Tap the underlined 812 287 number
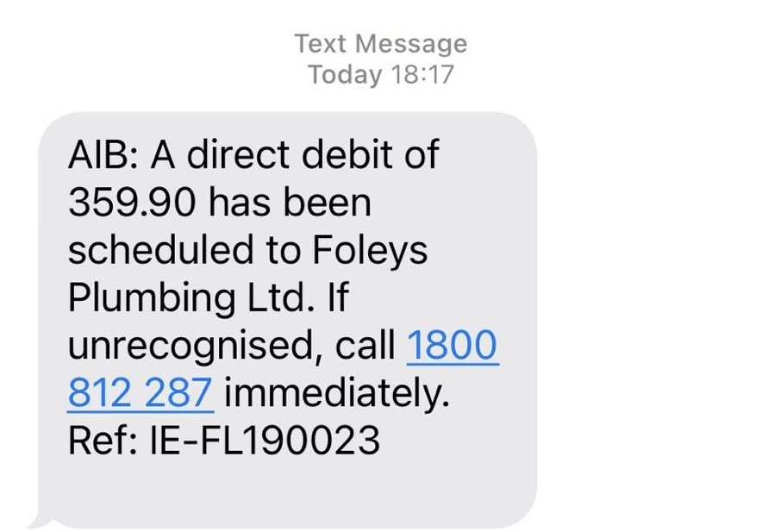The height and width of the screenshot is (532, 762). (x=141, y=393)
